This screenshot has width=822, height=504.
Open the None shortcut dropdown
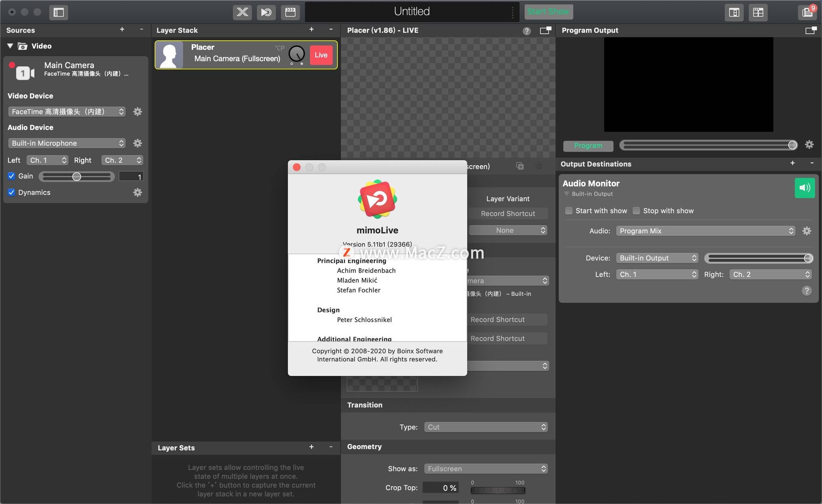pyautogui.click(x=508, y=230)
